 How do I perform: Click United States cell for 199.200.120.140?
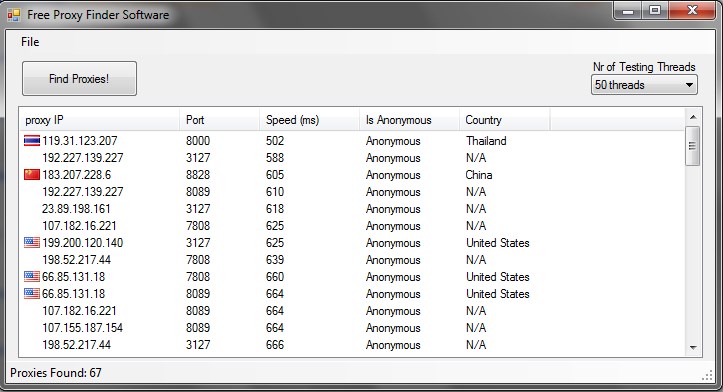498,243
